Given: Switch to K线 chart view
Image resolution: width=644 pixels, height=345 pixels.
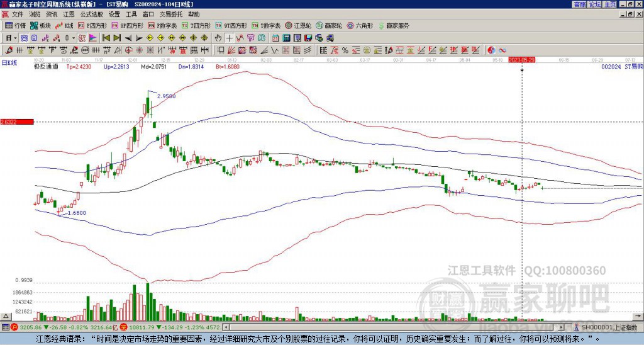Looking at the screenshot, I should 64,25.
